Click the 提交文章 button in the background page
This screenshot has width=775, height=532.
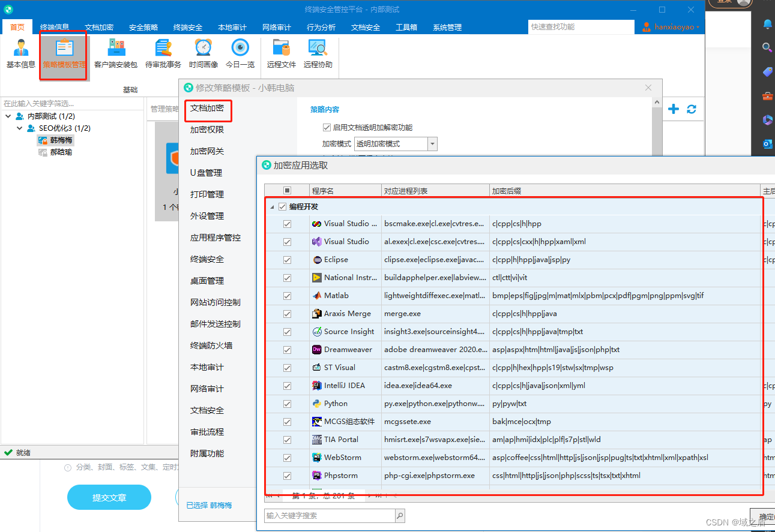click(109, 498)
